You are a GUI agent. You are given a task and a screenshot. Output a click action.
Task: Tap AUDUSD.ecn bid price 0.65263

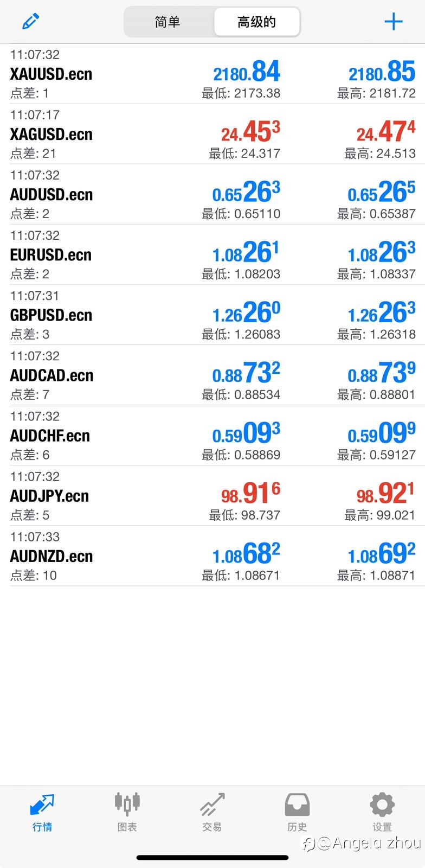pyautogui.click(x=246, y=192)
